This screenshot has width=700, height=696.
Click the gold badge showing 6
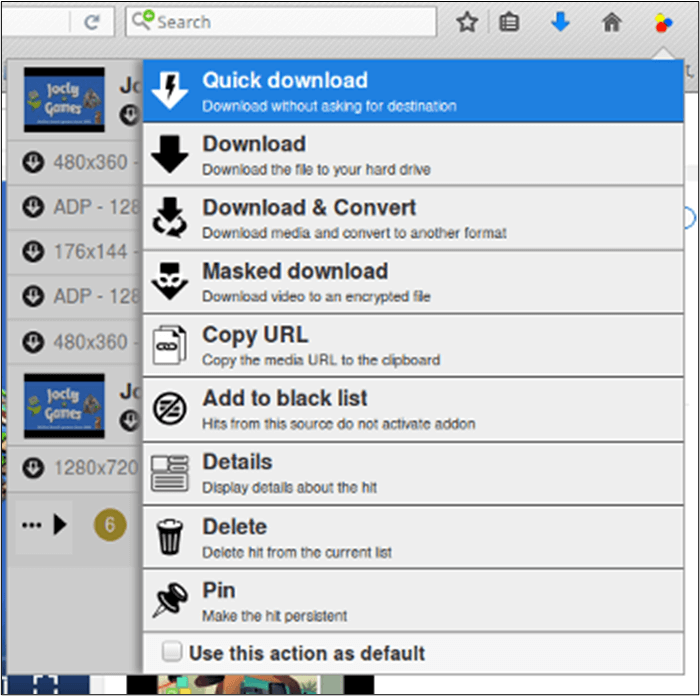click(110, 524)
